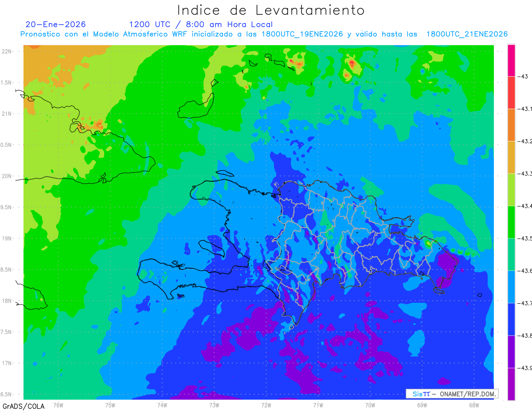Select the date '20-Ene-2026'
The width and height of the screenshot is (532, 411).
pyautogui.click(x=56, y=24)
